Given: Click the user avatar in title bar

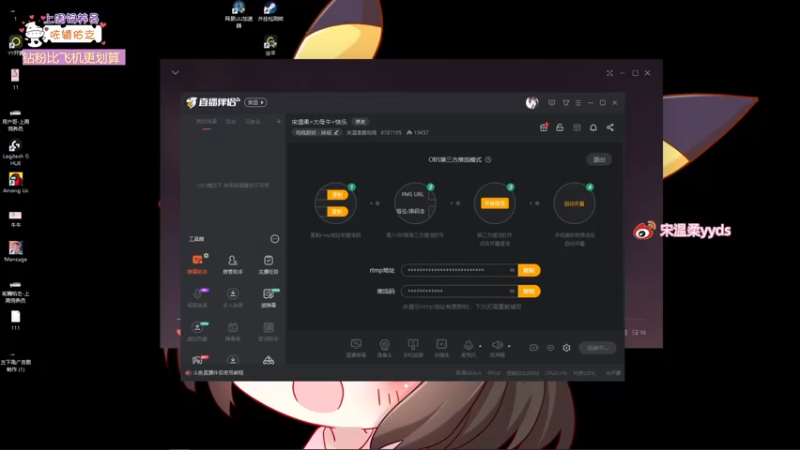Looking at the screenshot, I should point(532,103).
